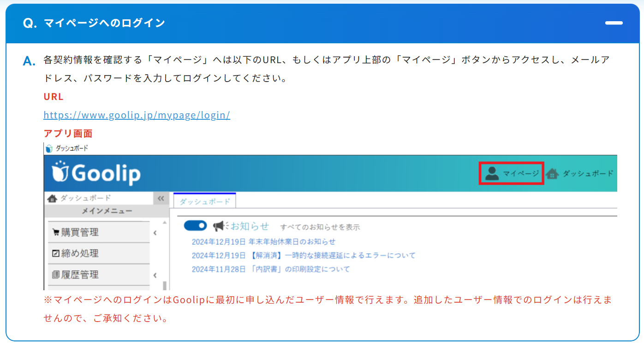This screenshot has height=346, width=644.
Task: Click すべてのお知らせを表示 link
Action: coord(320,227)
